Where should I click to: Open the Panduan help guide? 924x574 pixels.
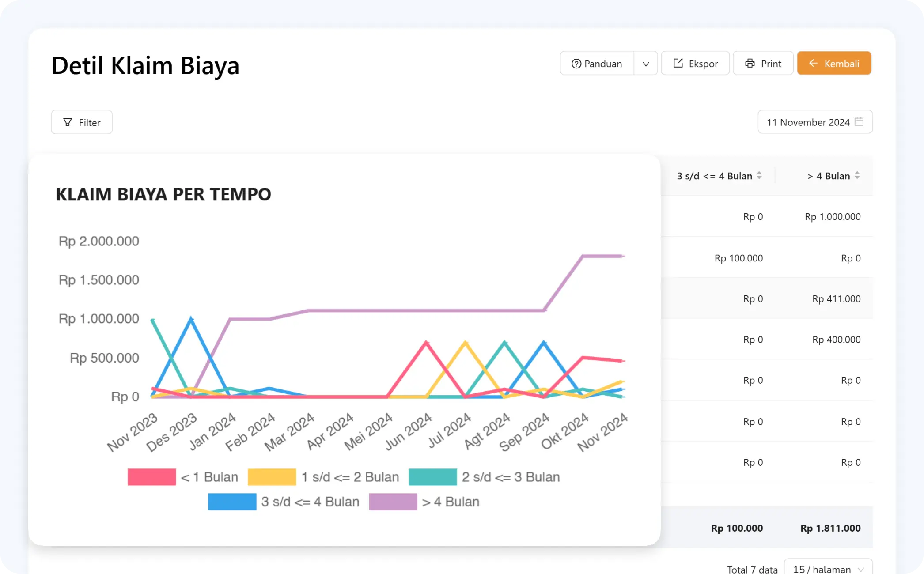pos(597,64)
